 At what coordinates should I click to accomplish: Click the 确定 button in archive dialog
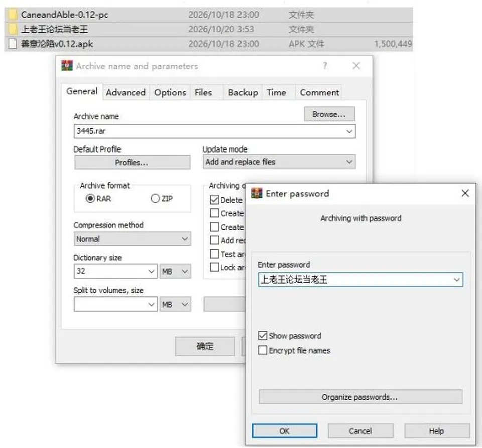click(x=205, y=346)
